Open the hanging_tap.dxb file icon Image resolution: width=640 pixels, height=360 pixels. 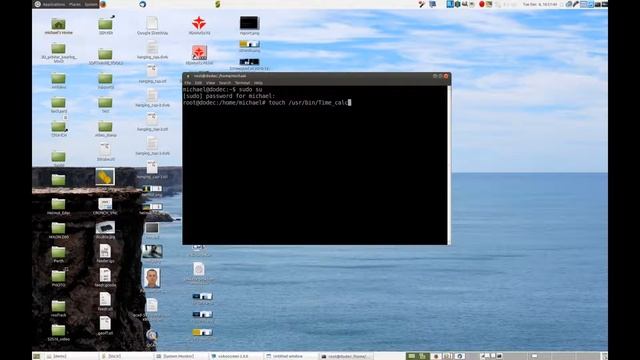(152, 50)
